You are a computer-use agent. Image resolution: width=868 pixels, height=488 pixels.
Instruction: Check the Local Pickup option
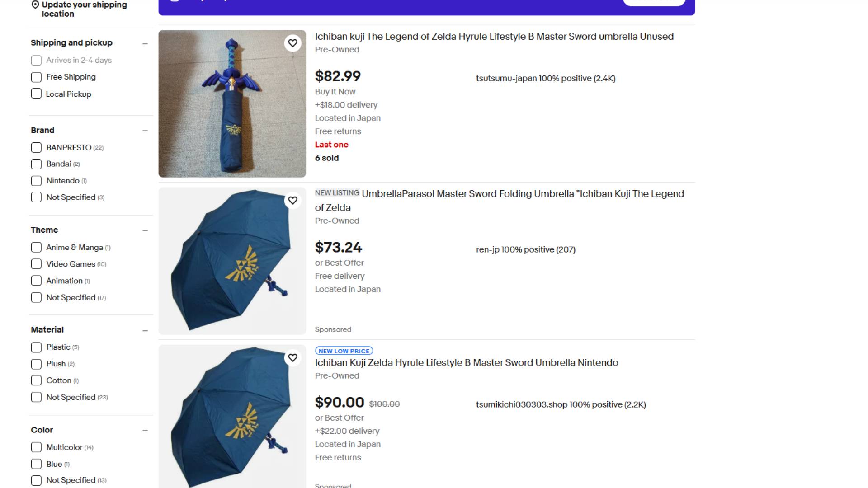36,94
